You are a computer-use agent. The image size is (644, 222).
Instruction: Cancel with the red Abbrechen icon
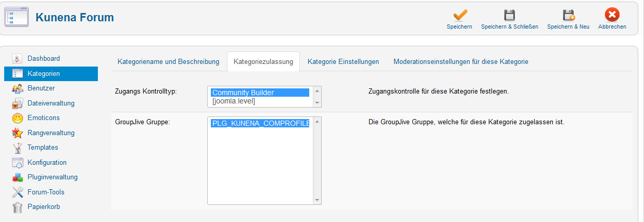tap(612, 15)
